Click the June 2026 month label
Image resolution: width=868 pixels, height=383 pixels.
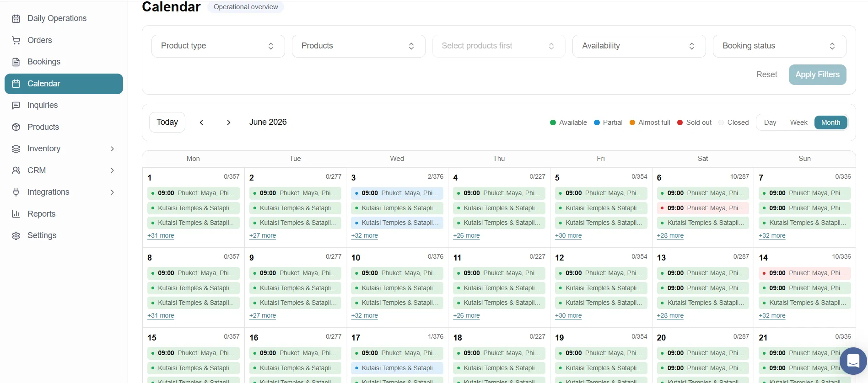point(268,122)
